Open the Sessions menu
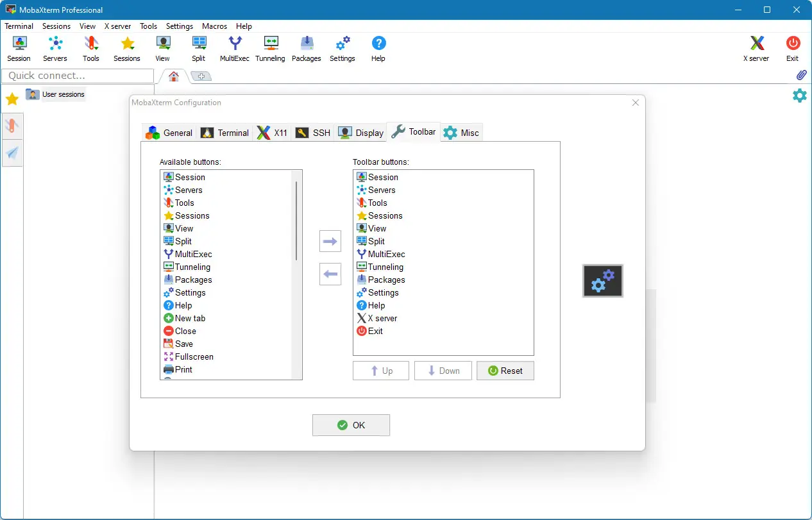 56,26
